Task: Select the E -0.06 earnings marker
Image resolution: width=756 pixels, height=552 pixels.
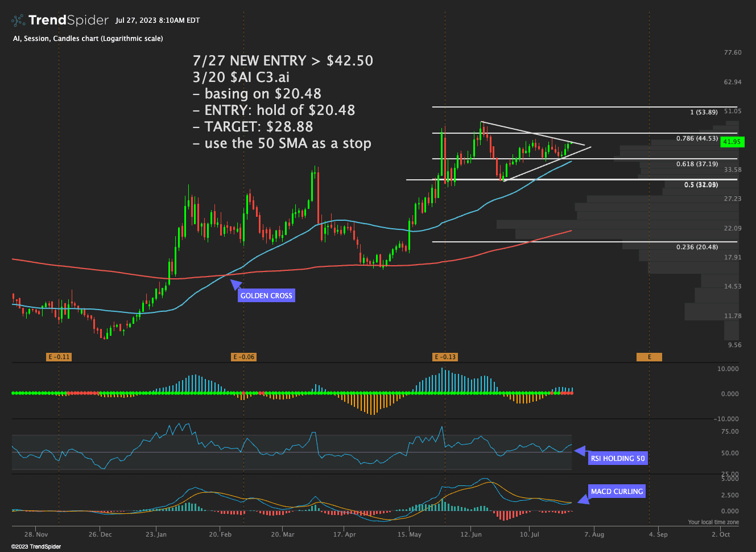Action: 243,357
